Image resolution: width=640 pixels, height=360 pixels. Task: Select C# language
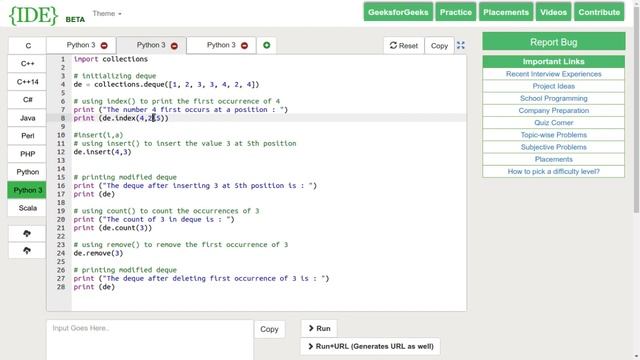pyautogui.click(x=27, y=100)
